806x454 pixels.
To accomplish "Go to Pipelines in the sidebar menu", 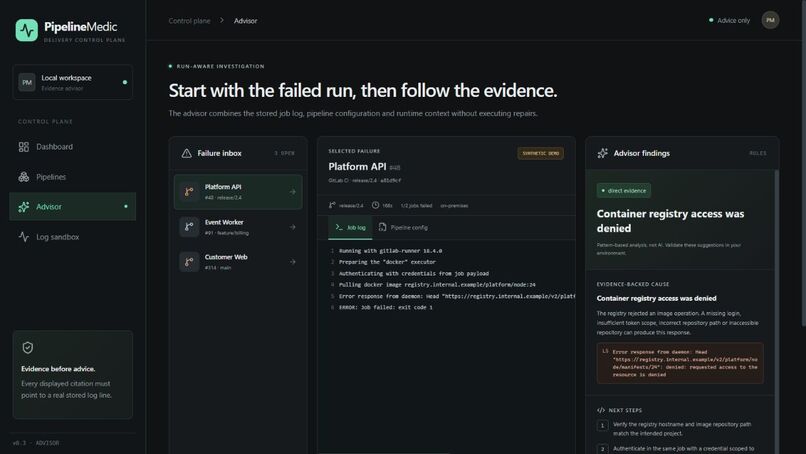I will [72, 177].
